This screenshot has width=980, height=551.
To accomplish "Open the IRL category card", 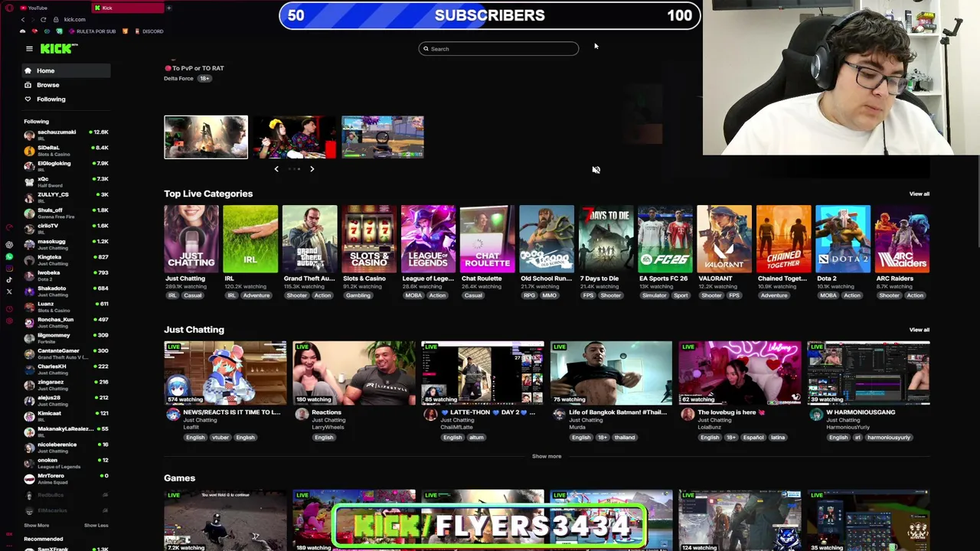I will tap(250, 239).
